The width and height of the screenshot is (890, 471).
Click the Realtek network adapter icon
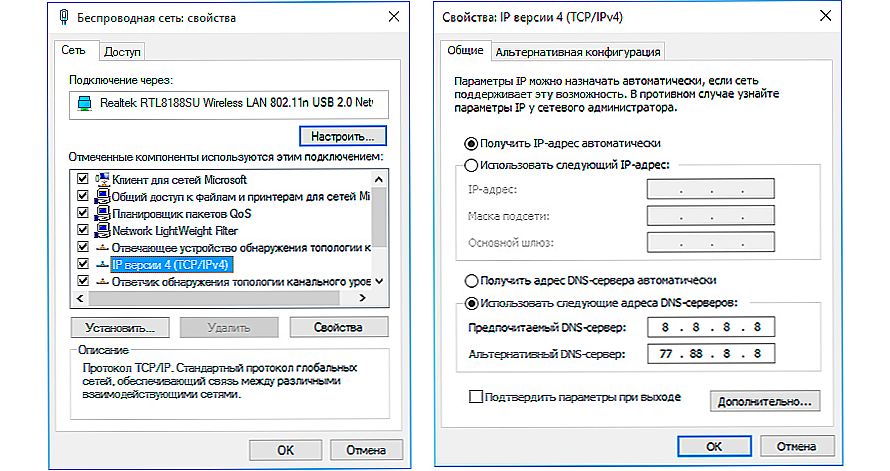(x=85, y=103)
